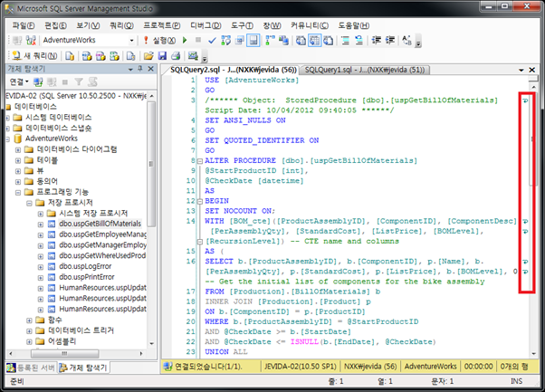Select the AdventureWorks database node
This screenshot has width=545, height=392.
(51, 139)
